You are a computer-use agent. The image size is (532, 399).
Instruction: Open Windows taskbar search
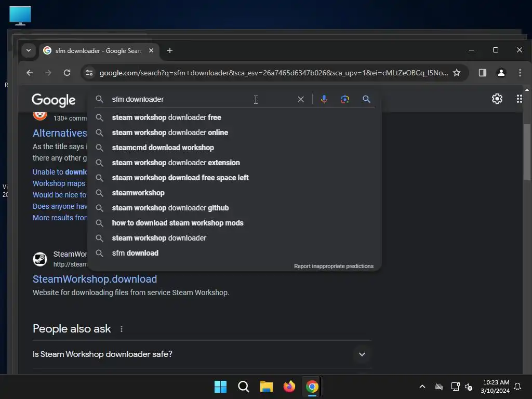[243, 387]
